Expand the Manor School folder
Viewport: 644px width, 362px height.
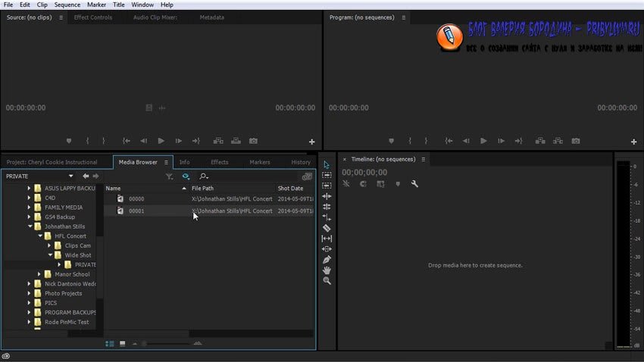pos(39,274)
